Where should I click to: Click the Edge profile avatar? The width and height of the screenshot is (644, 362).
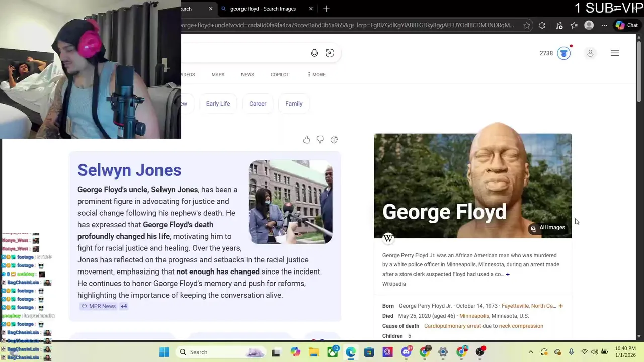[x=589, y=25]
